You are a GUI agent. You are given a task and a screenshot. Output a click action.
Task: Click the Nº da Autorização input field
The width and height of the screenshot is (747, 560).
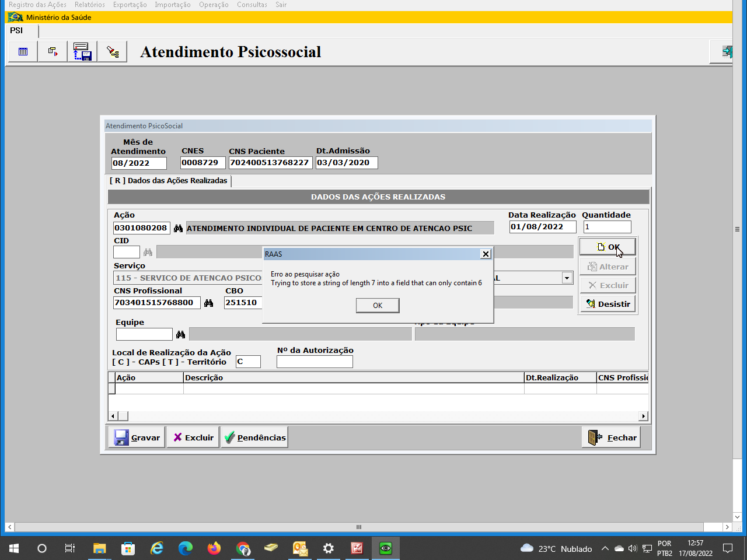click(315, 362)
